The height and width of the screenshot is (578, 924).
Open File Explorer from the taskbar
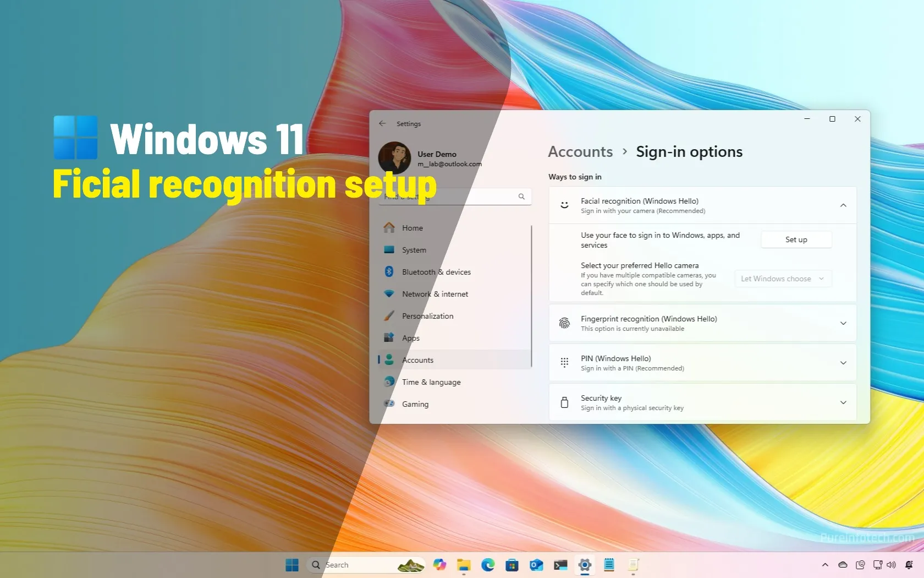[x=464, y=564]
